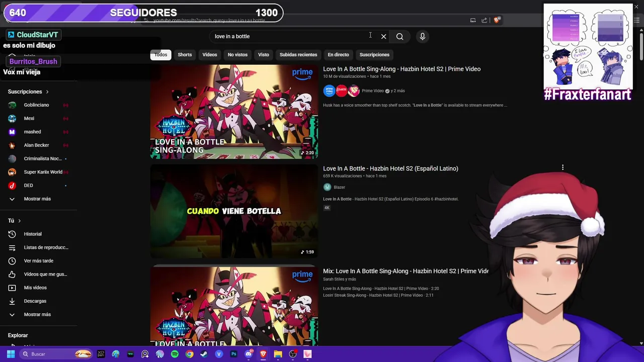Open 'Love In A Bottle (Español Latino)' title
The image size is (644, 362).
[390, 168]
